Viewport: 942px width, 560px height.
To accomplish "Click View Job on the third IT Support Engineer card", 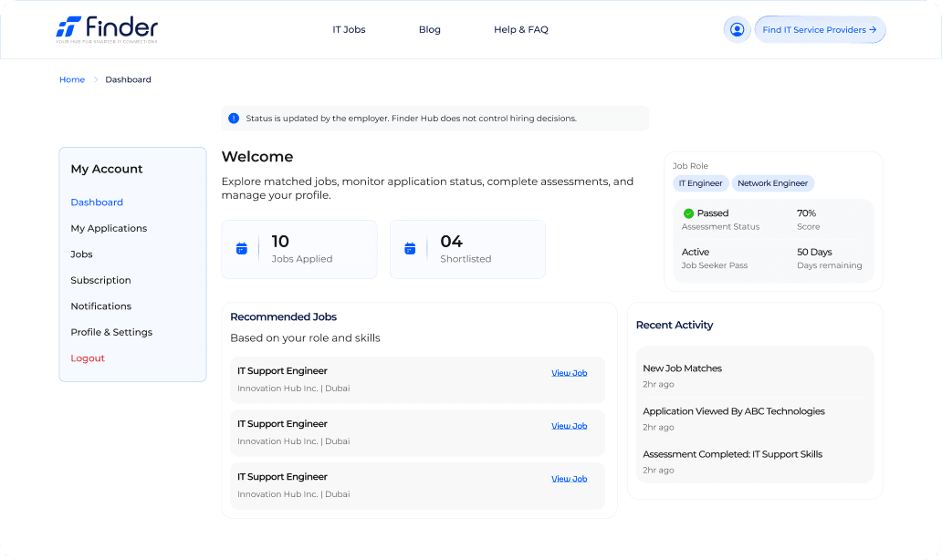I will coord(569,478).
